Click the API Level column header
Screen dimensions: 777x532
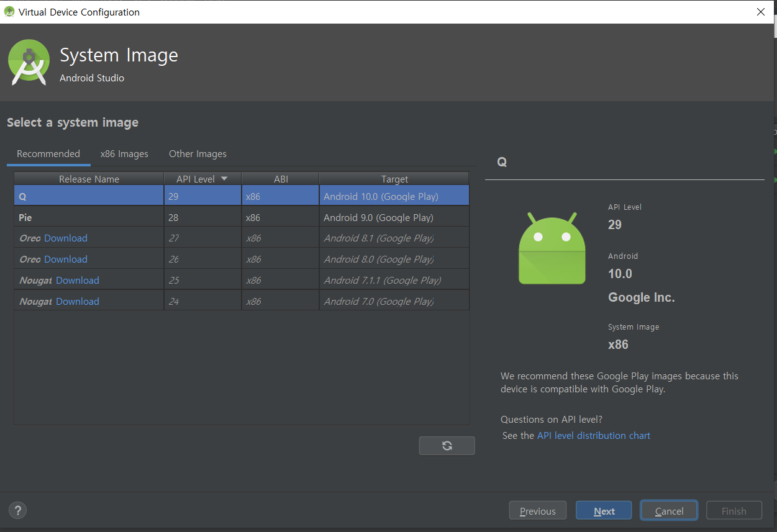(202, 179)
